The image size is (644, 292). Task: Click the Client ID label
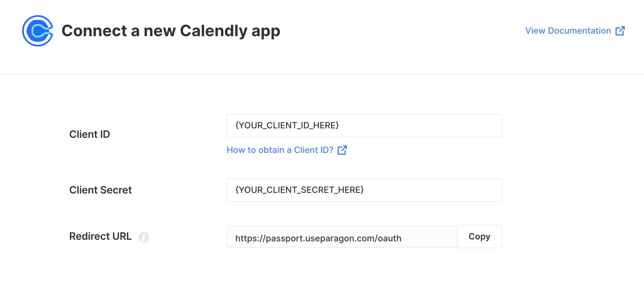point(89,134)
